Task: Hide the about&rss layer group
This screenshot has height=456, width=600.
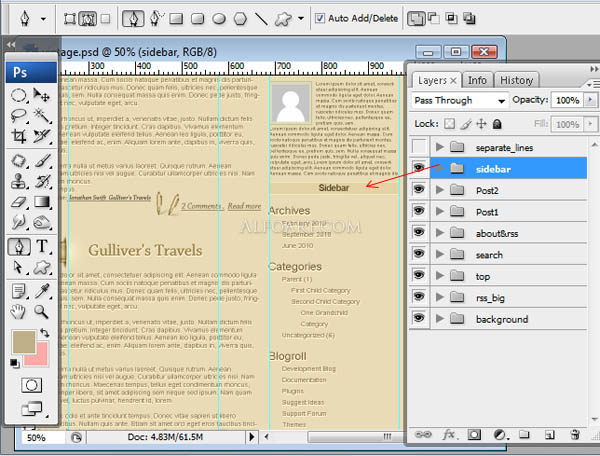Action: click(x=419, y=232)
